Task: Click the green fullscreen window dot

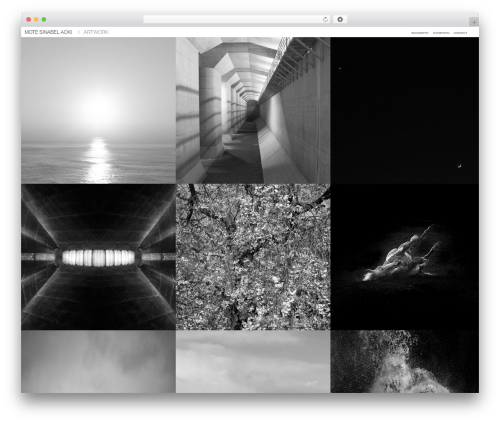Action: tap(44, 20)
